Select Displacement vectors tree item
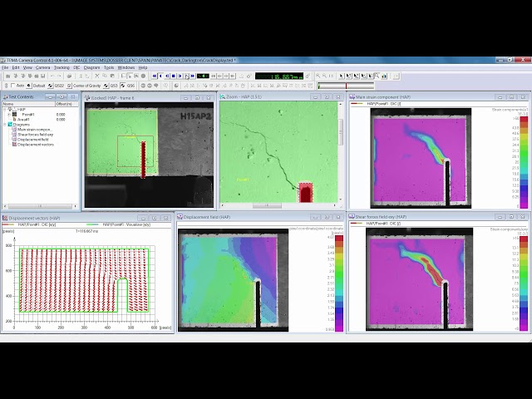Image resolution: width=532 pixels, height=399 pixels. 35,145
